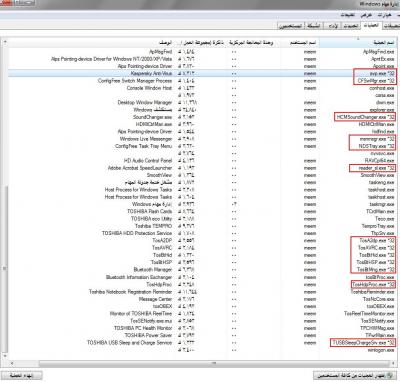Select the ThpSrv.exe process
The image size is (400, 382).
382,233
